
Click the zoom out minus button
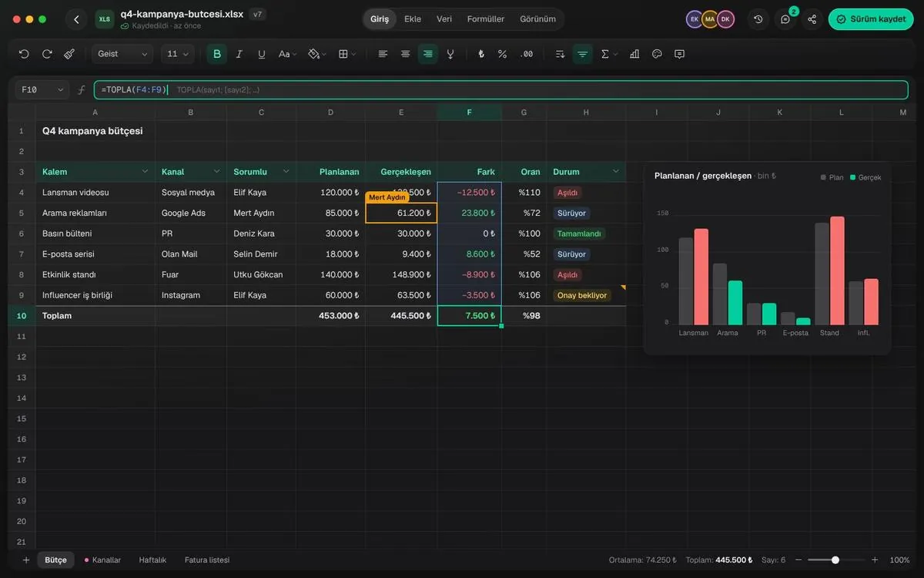[798, 560]
